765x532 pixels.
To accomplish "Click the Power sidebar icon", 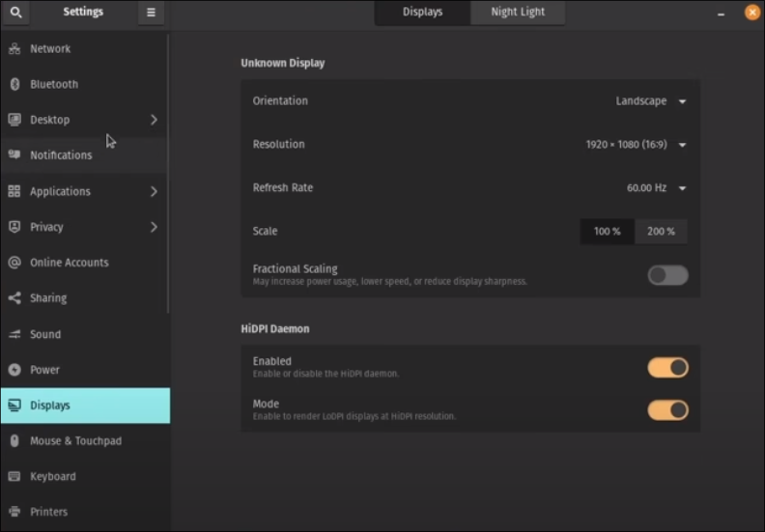I will (x=14, y=370).
